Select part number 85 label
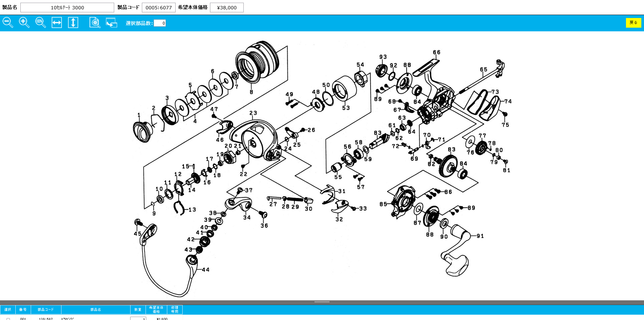This screenshot has width=644, height=320. (383, 204)
